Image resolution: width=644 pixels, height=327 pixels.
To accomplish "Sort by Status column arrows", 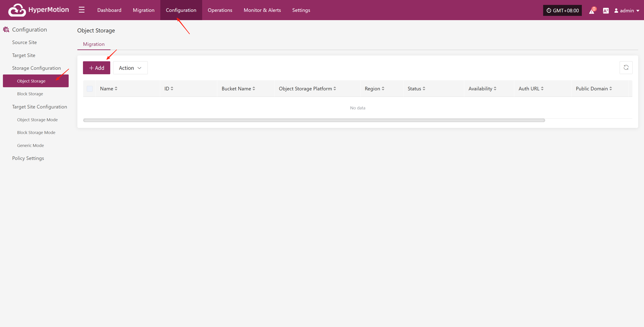I will [424, 89].
